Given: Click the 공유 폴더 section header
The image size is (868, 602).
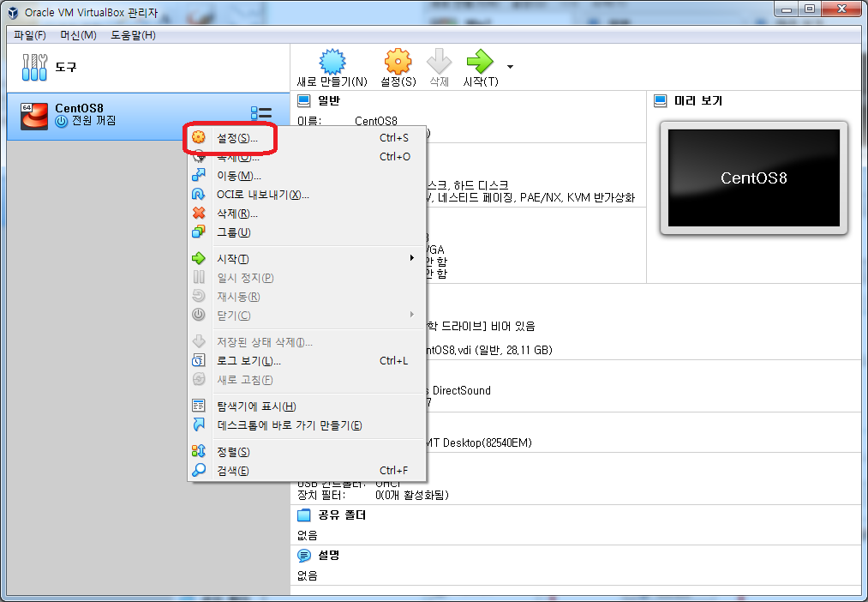Looking at the screenshot, I should point(342,515).
